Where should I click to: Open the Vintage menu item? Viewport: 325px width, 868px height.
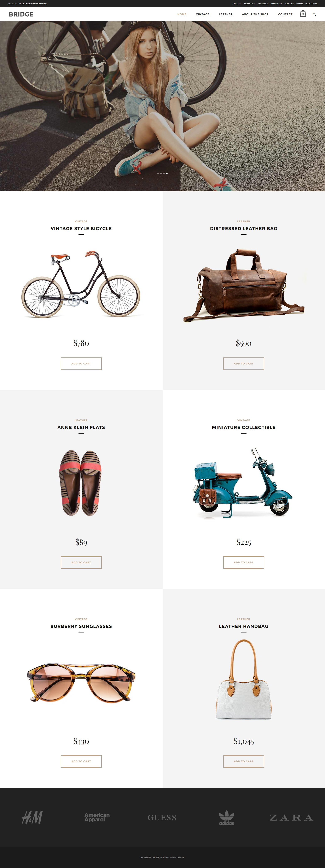pyautogui.click(x=203, y=14)
